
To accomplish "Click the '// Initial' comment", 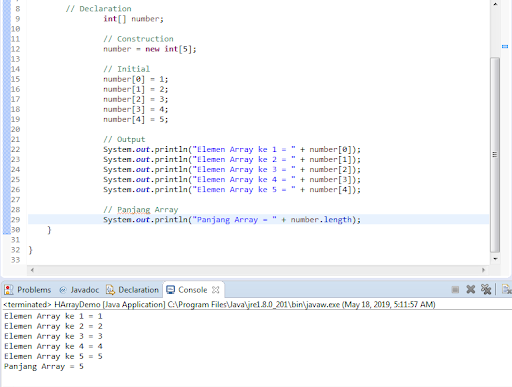I will point(127,69).
